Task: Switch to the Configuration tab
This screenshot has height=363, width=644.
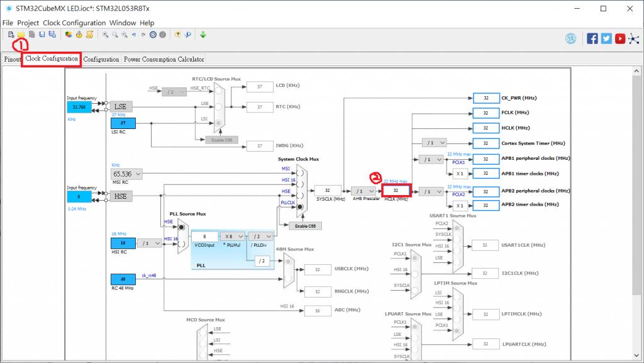Action: coord(101,59)
